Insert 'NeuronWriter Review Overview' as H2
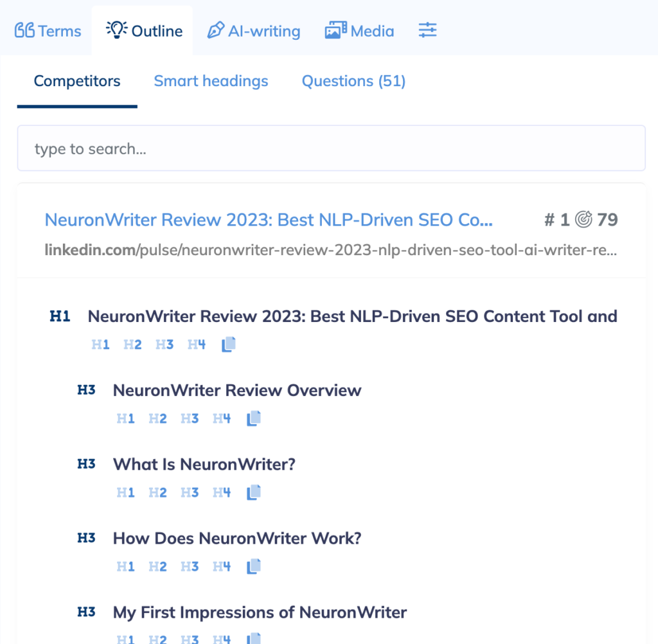Viewport: 658px width, 644px height. tap(158, 418)
